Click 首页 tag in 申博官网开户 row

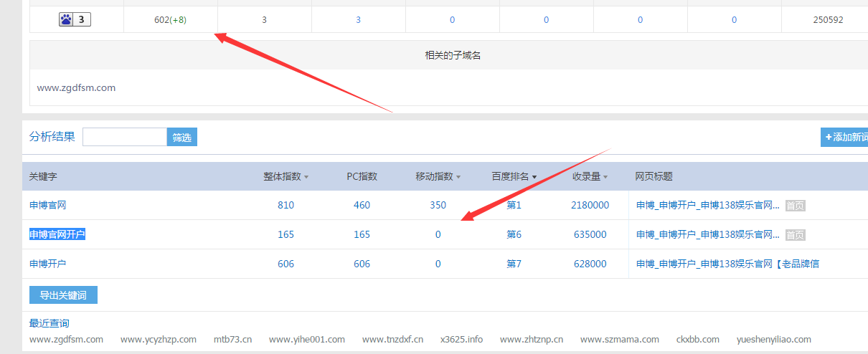[795, 235]
